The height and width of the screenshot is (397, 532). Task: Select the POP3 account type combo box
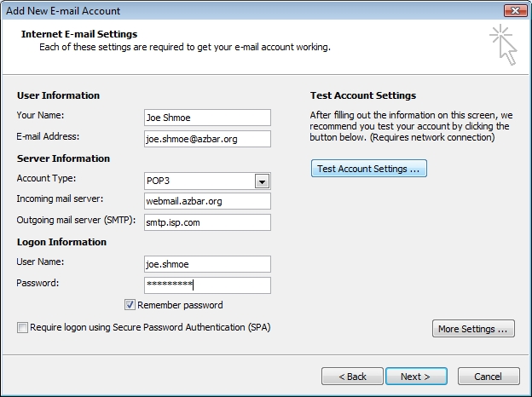[x=207, y=181]
